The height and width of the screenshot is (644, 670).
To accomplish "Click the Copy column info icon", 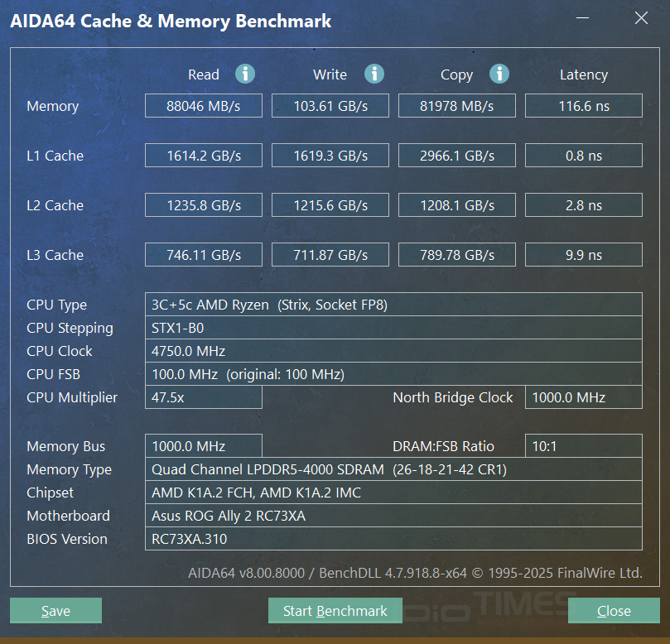I will point(499,74).
